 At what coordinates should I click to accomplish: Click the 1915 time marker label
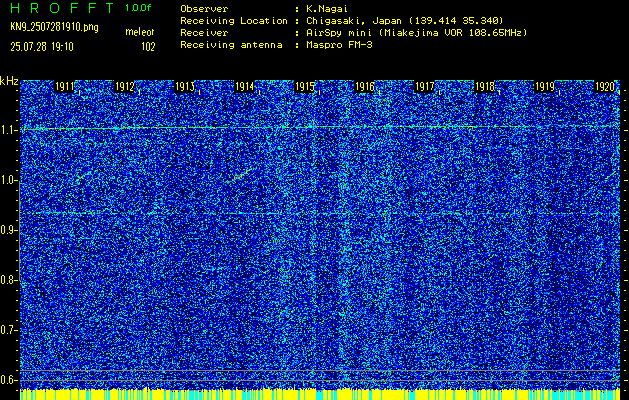(x=304, y=87)
